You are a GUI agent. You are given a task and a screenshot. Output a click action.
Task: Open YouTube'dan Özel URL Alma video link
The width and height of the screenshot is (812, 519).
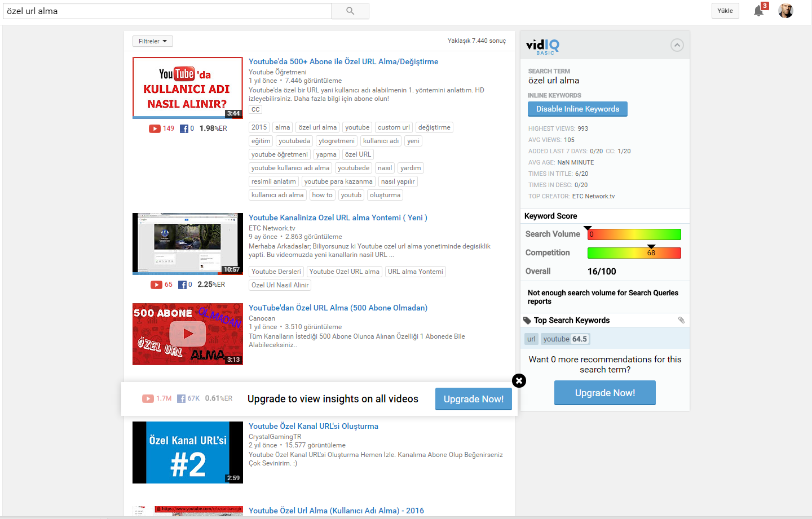[x=338, y=308]
